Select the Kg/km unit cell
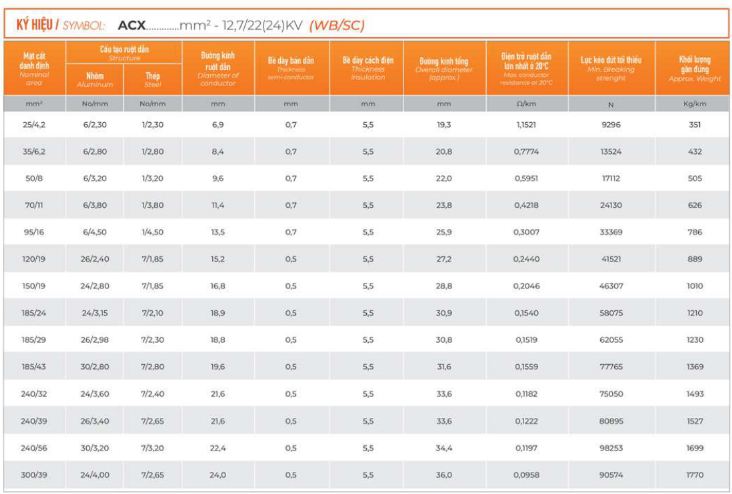The height and width of the screenshot is (494, 732). 694,104
